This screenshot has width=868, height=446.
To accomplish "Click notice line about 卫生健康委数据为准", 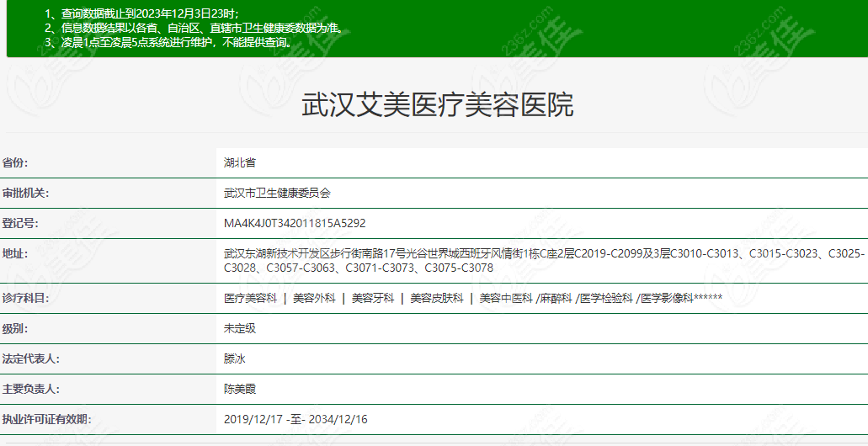I will click(196, 29).
